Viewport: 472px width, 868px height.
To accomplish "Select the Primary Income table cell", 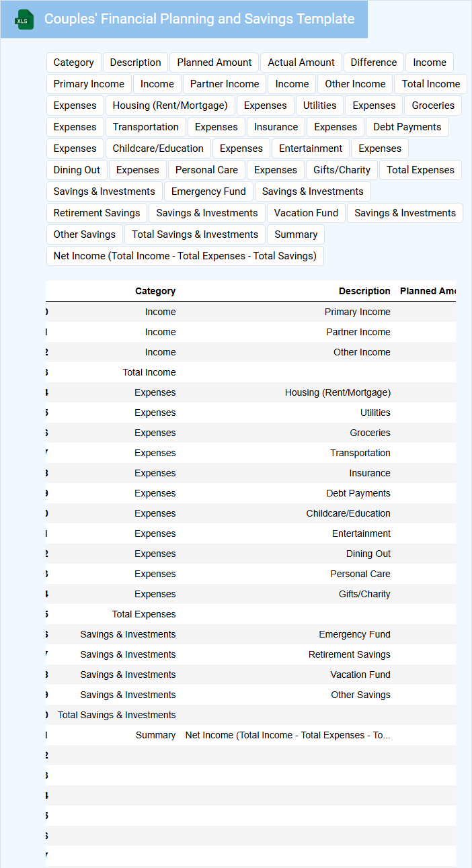I will tap(357, 312).
